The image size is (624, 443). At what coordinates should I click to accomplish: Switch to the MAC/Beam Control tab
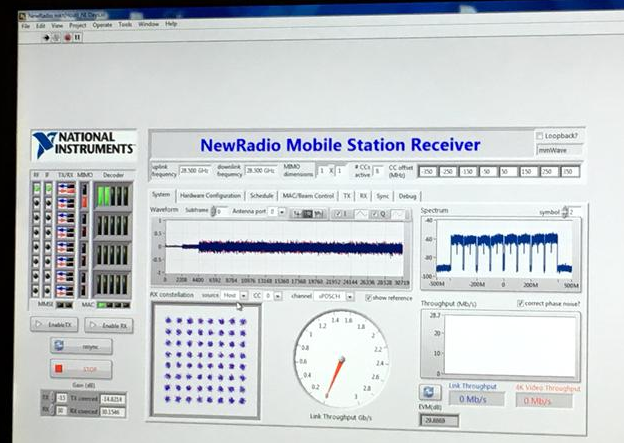[x=308, y=196]
